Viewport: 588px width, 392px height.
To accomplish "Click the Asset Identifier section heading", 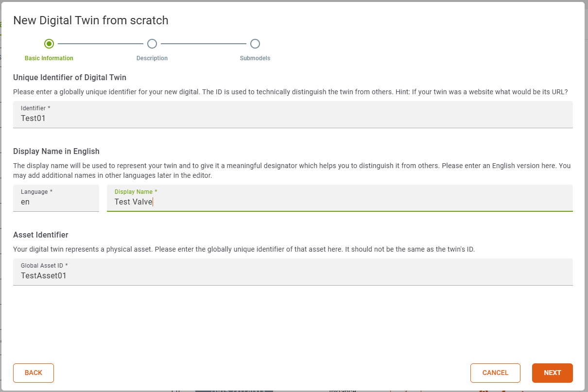I will [41, 235].
